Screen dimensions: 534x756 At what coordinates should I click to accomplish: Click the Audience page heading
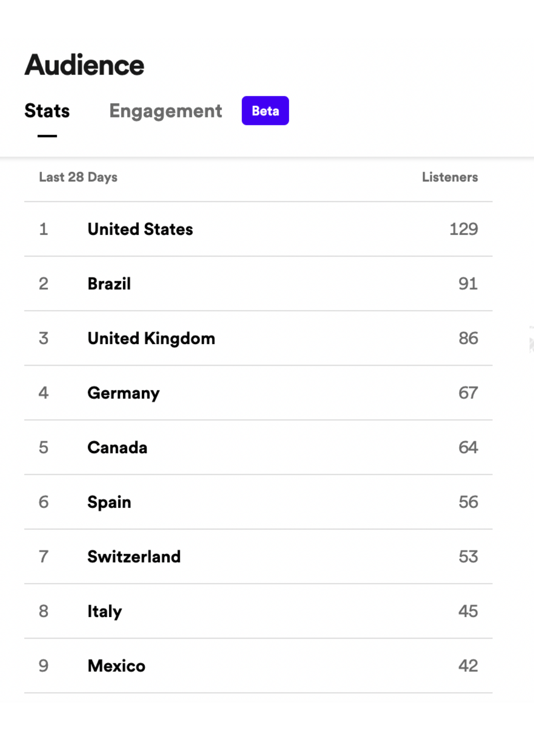pos(84,65)
